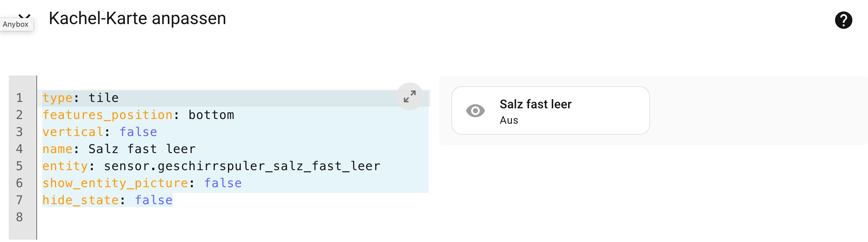The height and width of the screenshot is (242, 868).
Task: Click the features_position key in the YAML
Action: pos(107,115)
